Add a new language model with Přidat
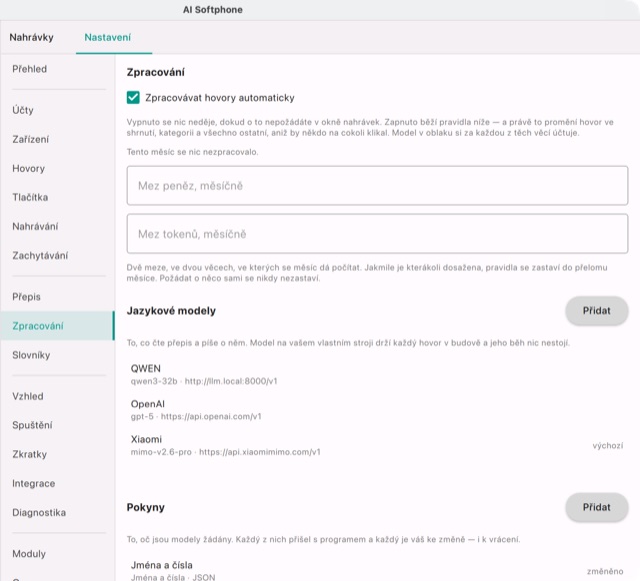This screenshot has width=640, height=581. 596,311
